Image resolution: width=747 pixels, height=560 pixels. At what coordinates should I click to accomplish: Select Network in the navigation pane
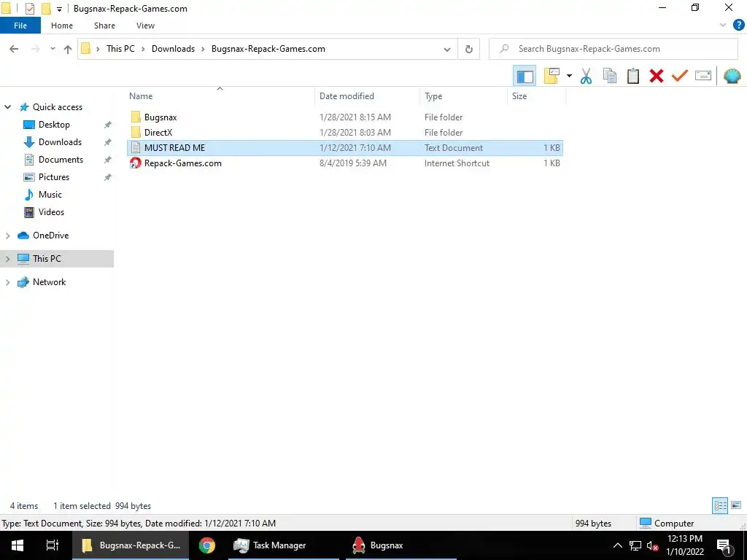coord(49,282)
